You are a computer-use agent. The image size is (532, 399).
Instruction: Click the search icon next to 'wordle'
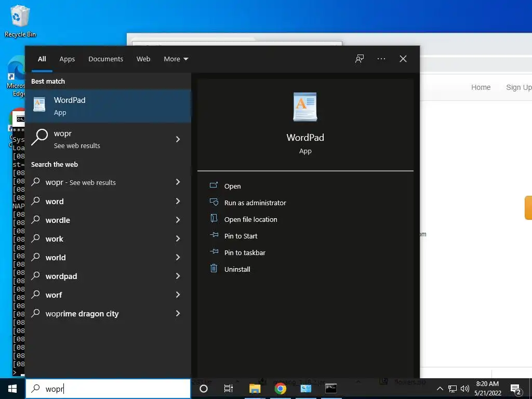[x=36, y=220]
